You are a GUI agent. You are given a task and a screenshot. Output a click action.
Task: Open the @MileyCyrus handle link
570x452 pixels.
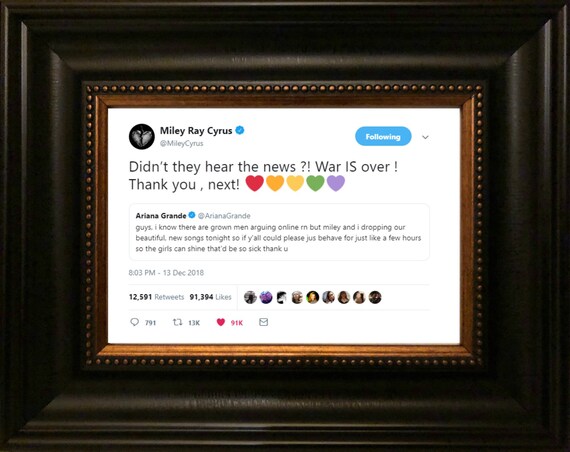182,143
